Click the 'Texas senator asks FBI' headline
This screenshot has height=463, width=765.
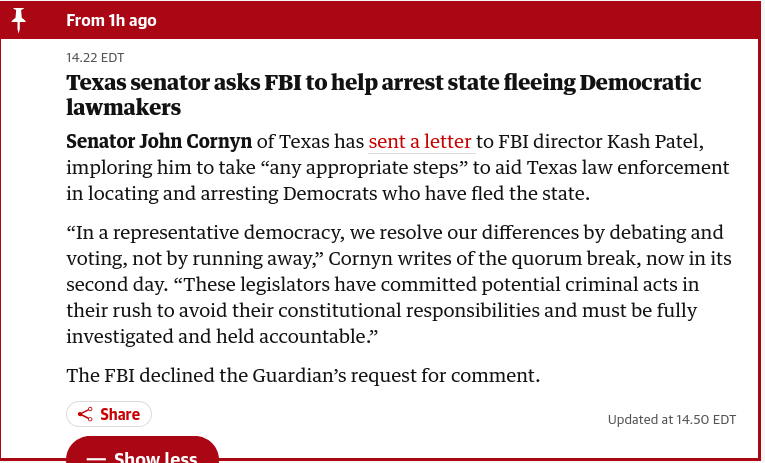(383, 95)
